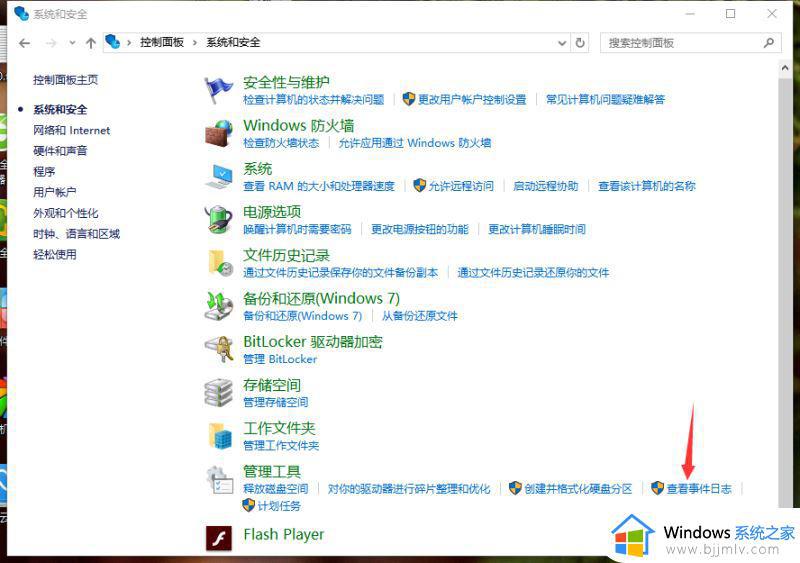Viewport: 800px width, 563px height.
Task: Click 启动远程协助 link
Action: click(545, 186)
